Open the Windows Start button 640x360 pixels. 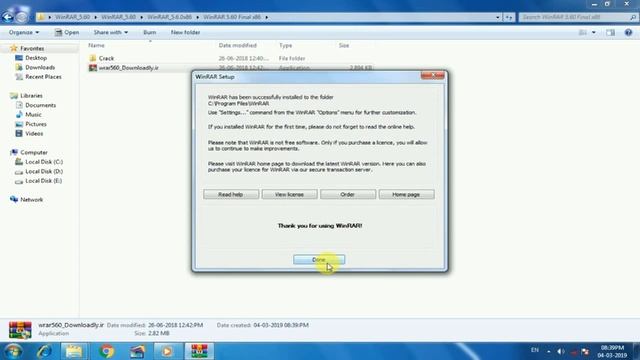click(13, 351)
